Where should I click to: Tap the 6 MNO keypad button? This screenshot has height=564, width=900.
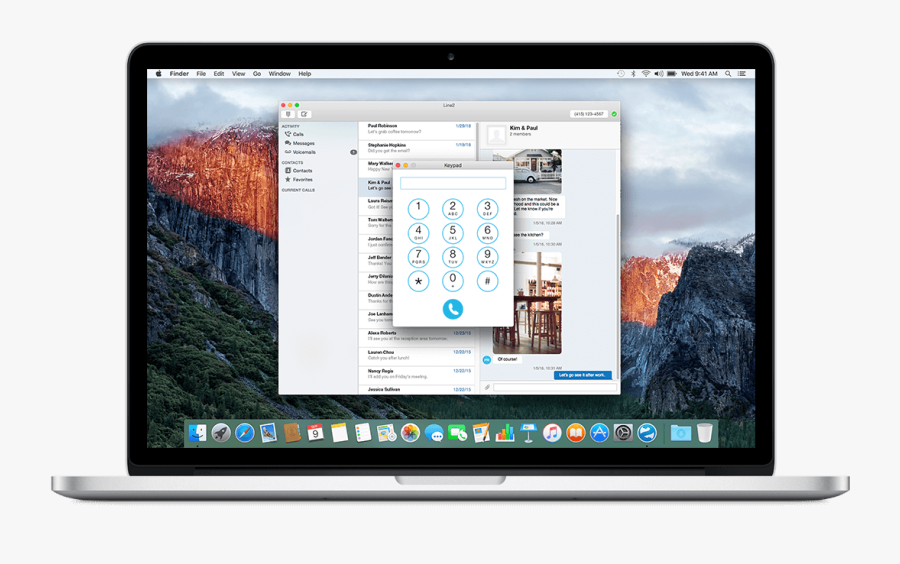pos(487,233)
